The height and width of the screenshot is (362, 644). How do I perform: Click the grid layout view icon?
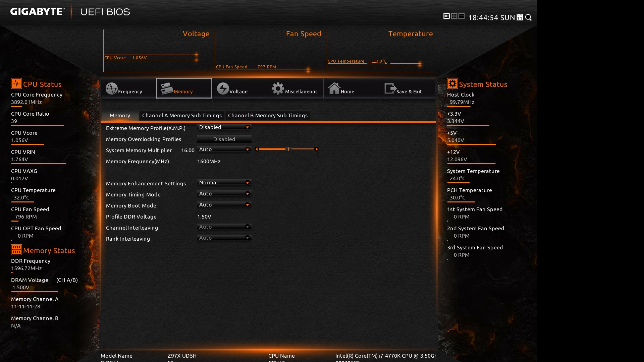454,16
